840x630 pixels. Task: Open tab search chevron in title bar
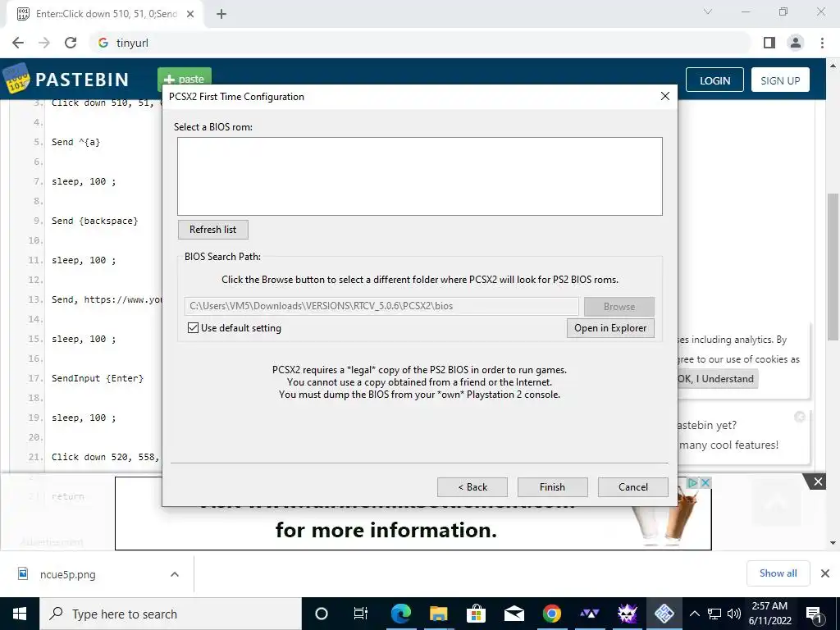pos(708,11)
